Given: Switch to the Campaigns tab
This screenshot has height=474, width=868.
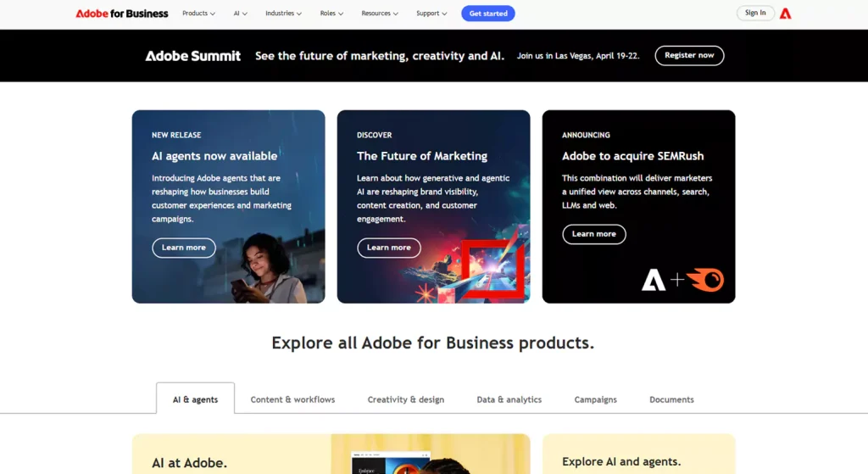Looking at the screenshot, I should click(x=595, y=399).
